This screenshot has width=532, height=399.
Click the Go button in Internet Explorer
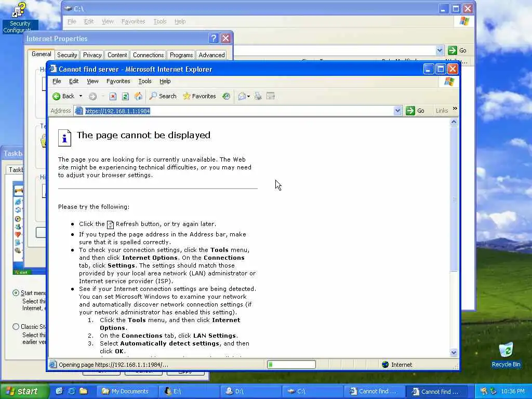[415, 111]
